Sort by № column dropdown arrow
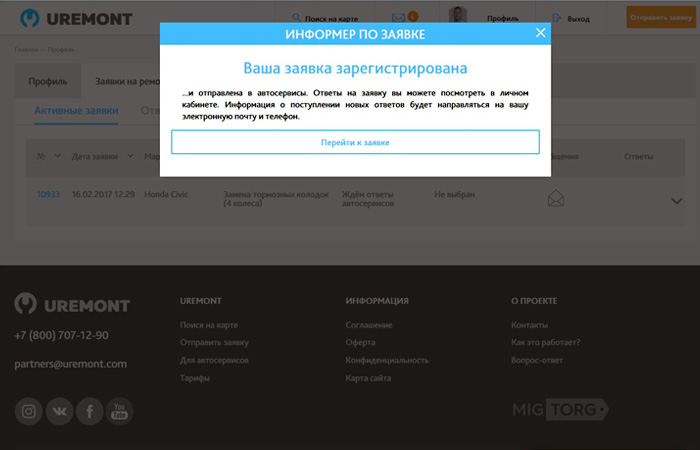The width and height of the screenshot is (700, 450). pyautogui.click(x=57, y=156)
